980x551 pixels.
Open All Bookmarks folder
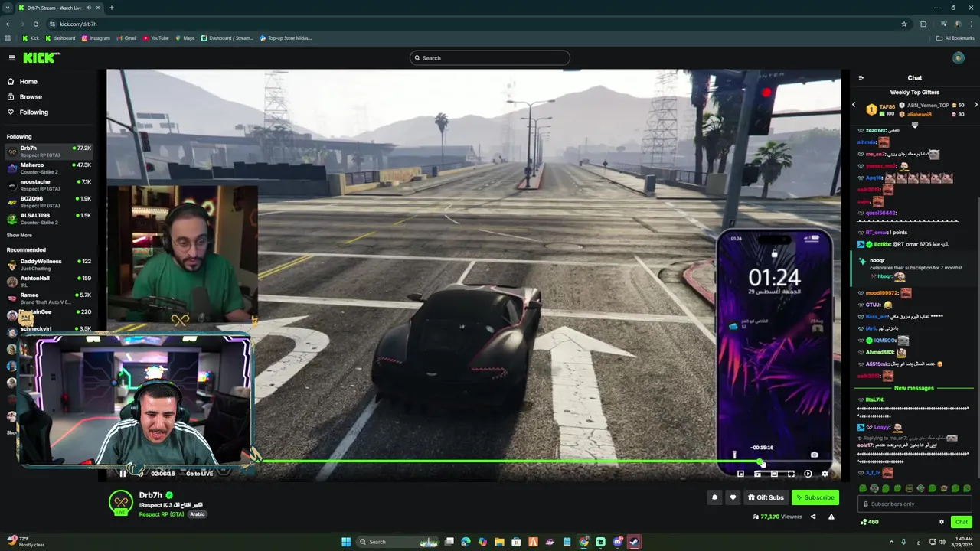[955, 38]
